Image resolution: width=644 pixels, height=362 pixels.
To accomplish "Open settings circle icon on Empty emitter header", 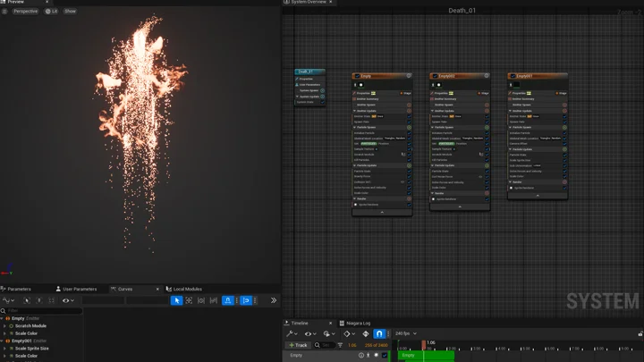I will 409,76.
